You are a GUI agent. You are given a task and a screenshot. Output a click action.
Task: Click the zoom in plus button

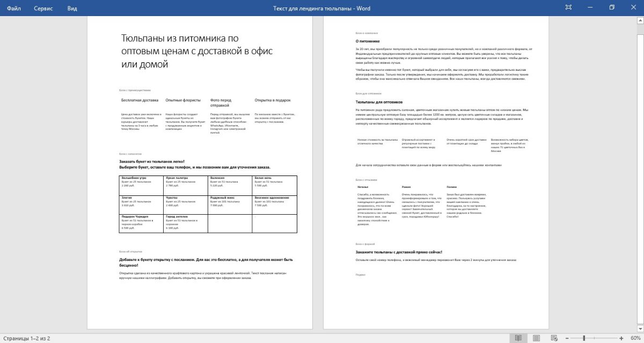point(621,338)
